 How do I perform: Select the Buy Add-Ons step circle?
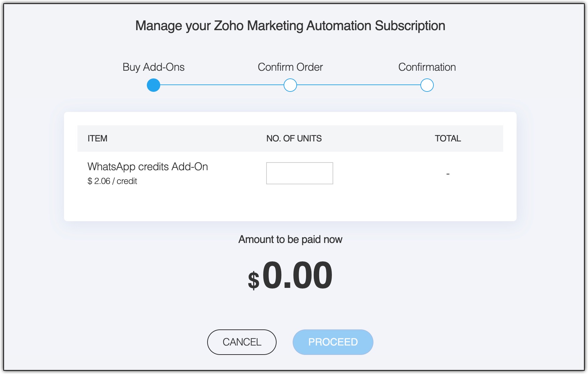coord(154,85)
